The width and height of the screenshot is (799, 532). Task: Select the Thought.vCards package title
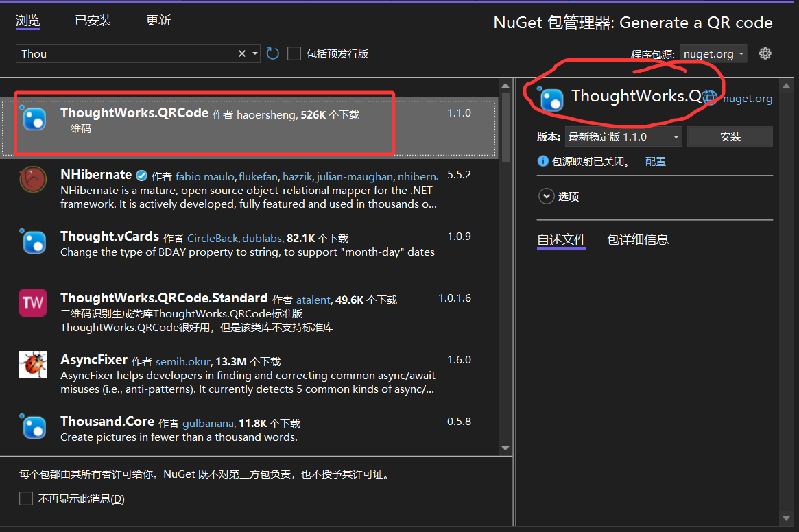coord(110,236)
